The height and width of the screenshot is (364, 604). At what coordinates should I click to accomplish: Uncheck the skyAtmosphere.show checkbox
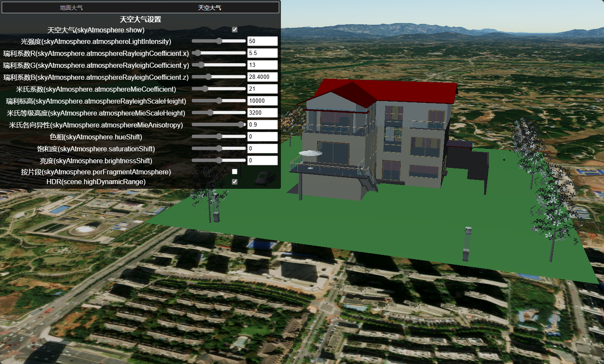(234, 29)
